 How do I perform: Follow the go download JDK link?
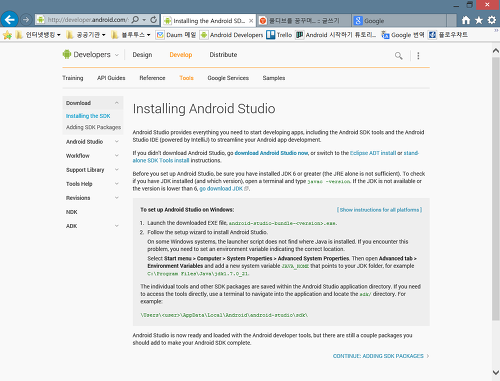221,189
